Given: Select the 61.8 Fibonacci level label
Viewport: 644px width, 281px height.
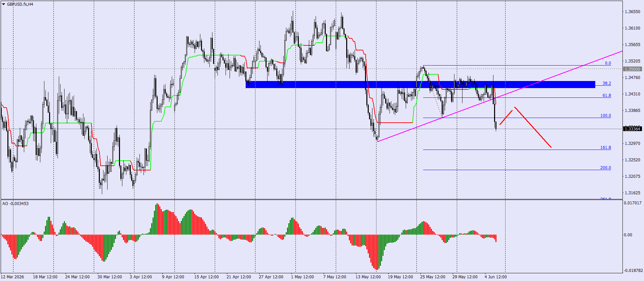Looking at the screenshot, I should pyautogui.click(x=607, y=95).
